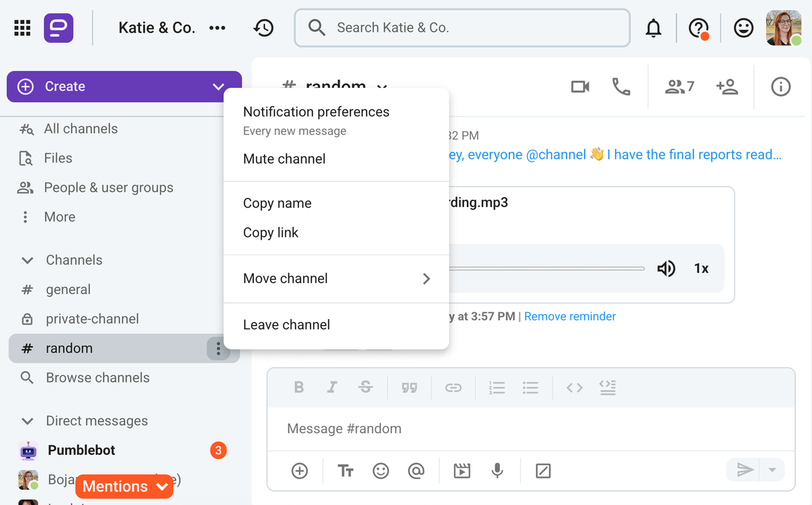
Task: Collapse the Direct messages section
Action: point(28,421)
